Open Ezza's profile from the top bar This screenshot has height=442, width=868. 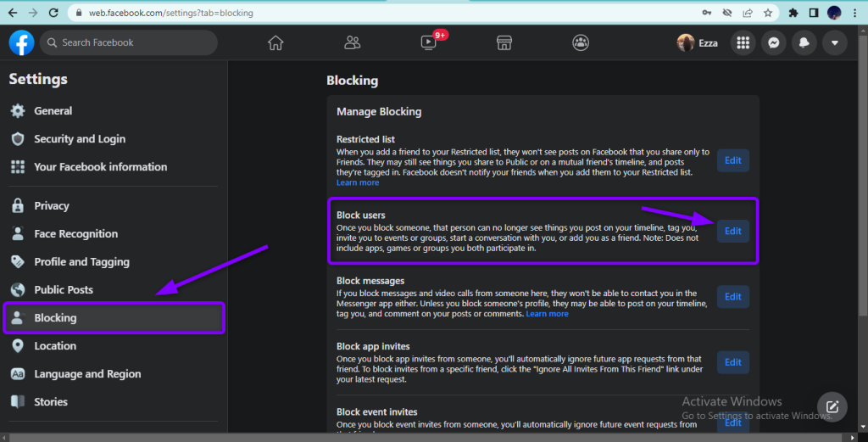point(698,42)
